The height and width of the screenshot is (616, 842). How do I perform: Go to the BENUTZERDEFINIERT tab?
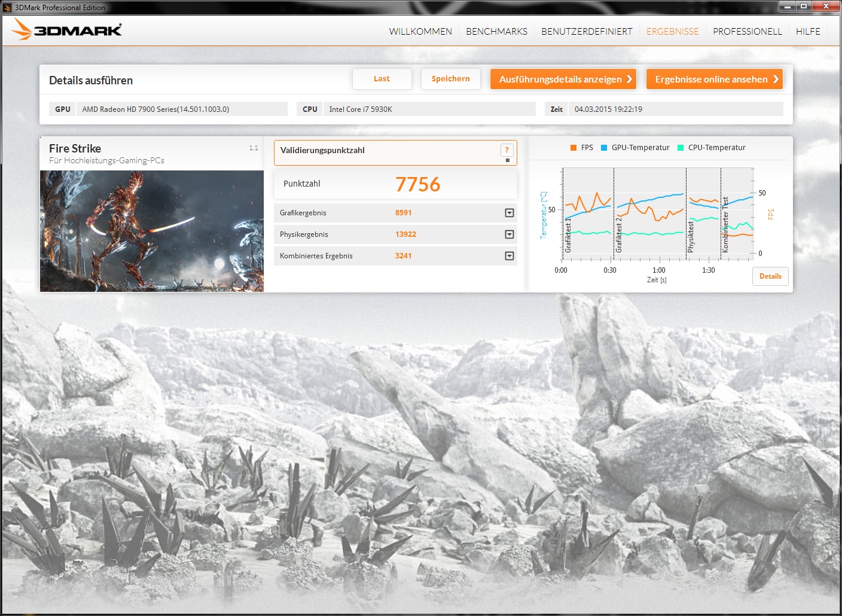tap(587, 32)
